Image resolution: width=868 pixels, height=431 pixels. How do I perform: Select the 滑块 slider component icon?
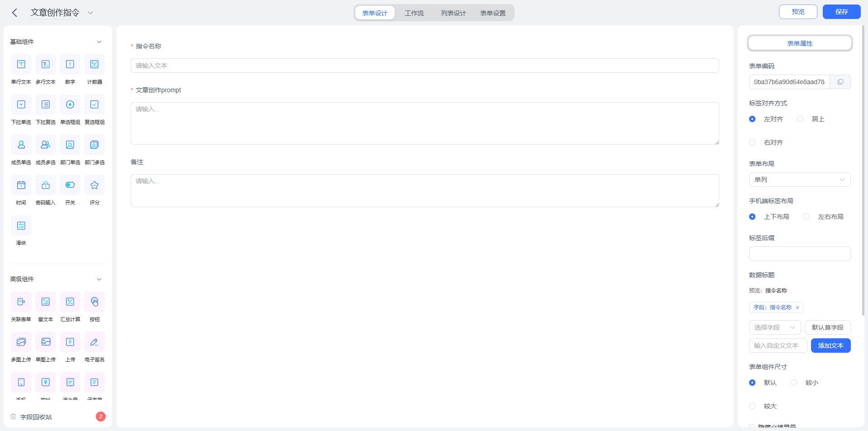21,225
